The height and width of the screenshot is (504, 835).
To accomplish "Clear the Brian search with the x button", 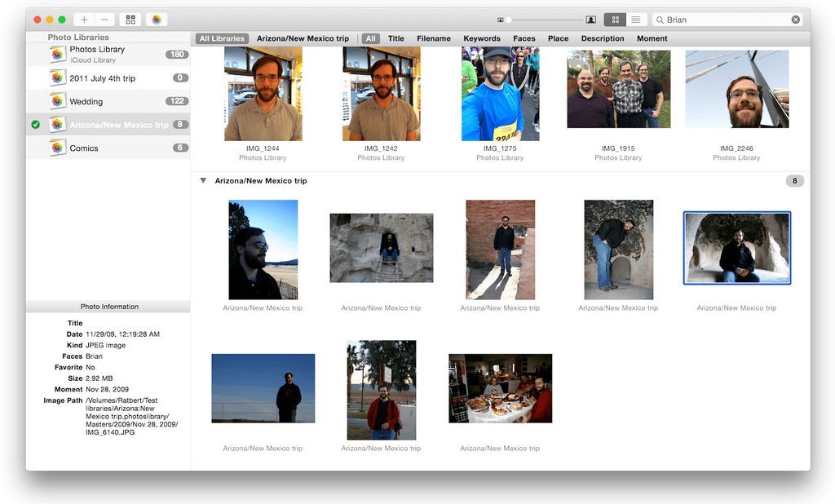I will [x=796, y=19].
